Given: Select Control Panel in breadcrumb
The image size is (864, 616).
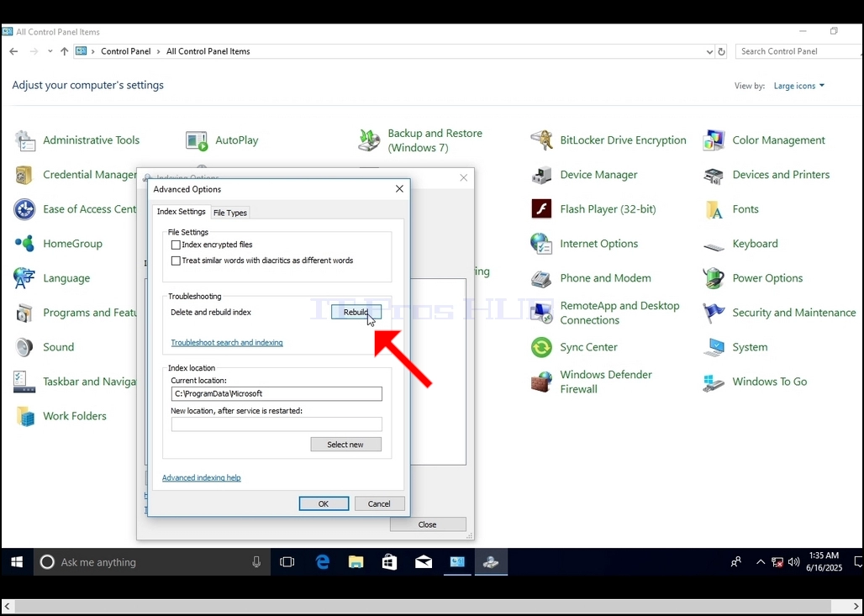Looking at the screenshot, I should [x=125, y=51].
